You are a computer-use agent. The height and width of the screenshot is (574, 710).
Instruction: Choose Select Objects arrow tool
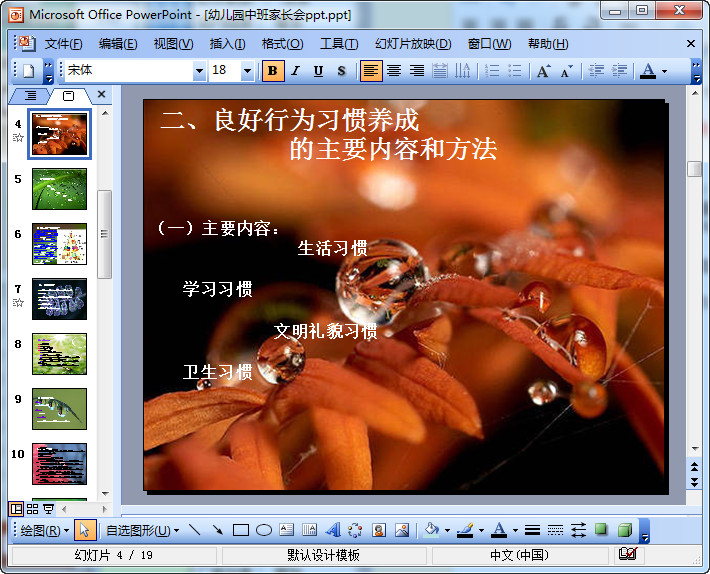pyautogui.click(x=85, y=530)
